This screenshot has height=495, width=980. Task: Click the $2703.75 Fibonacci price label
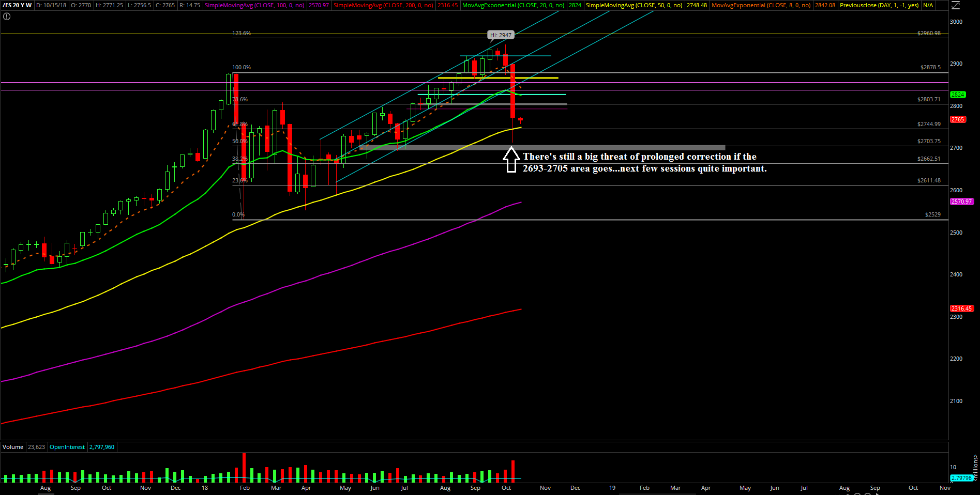tap(929, 141)
